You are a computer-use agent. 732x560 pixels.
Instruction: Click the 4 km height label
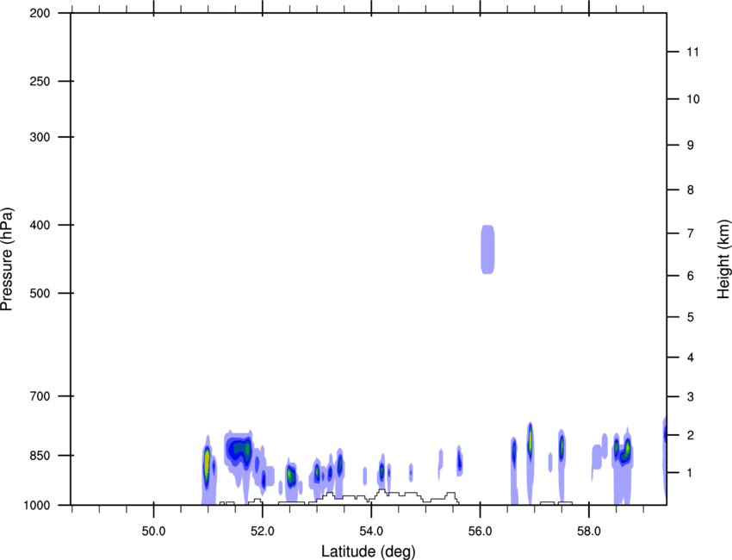(691, 358)
